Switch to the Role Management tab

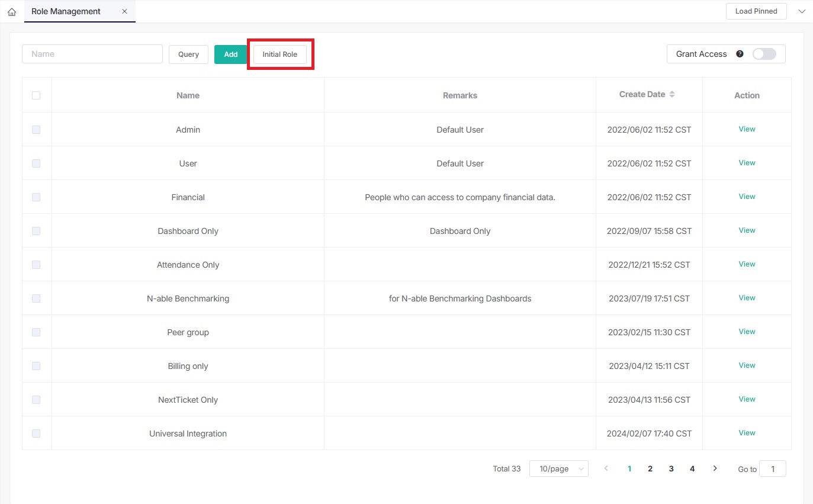[x=66, y=11]
